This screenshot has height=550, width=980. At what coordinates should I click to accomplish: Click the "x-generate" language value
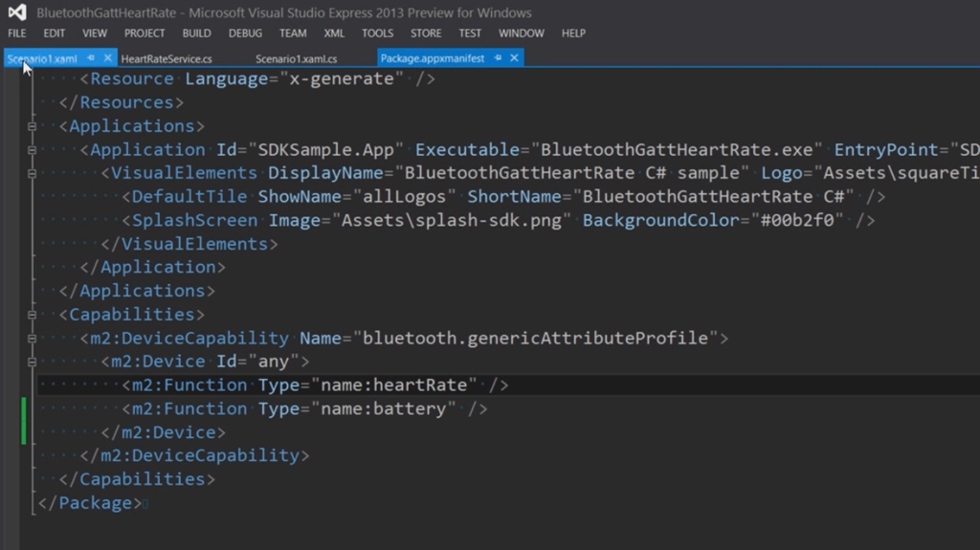click(342, 78)
